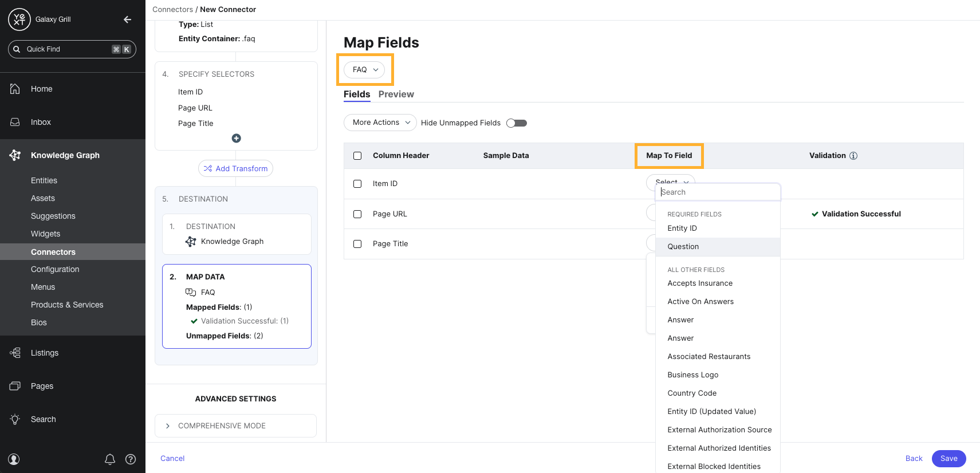Click the Map Data step card
This screenshot has height=473, width=980.
[237, 306]
